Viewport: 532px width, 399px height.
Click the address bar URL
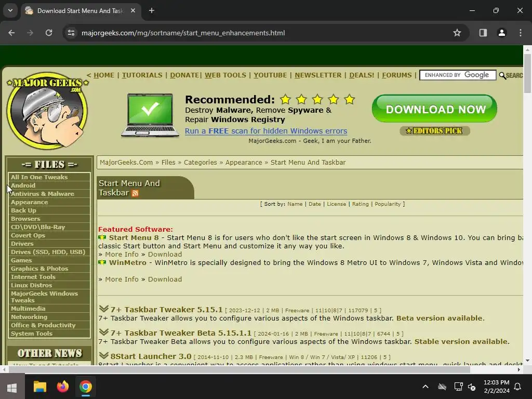(x=183, y=33)
